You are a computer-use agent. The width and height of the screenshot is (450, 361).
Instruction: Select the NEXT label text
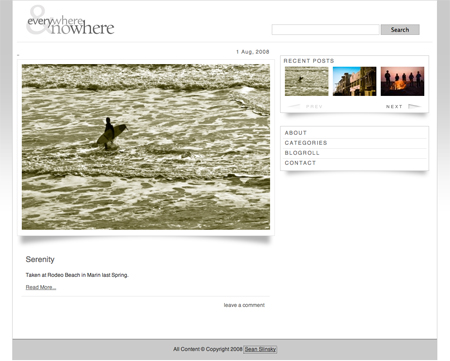[x=394, y=107]
